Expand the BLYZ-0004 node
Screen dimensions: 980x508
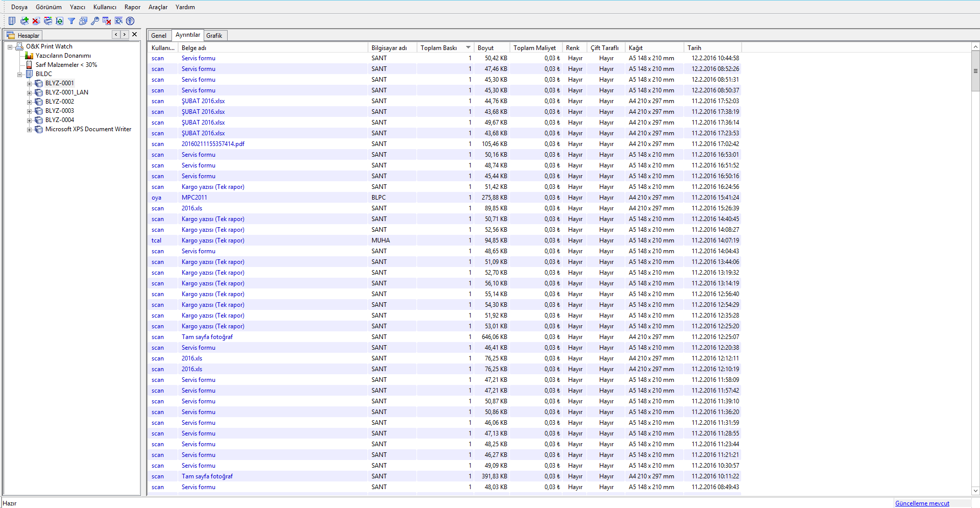(29, 120)
